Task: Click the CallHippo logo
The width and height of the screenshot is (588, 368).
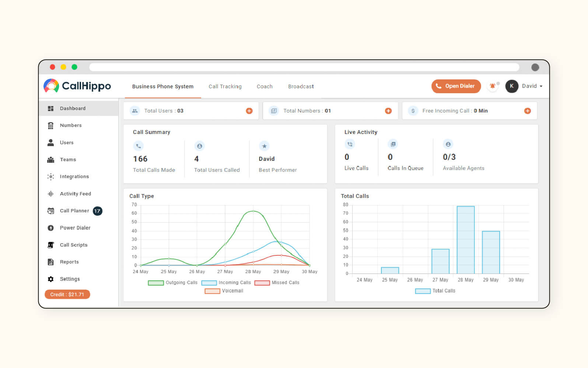Action: tap(77, 86)
